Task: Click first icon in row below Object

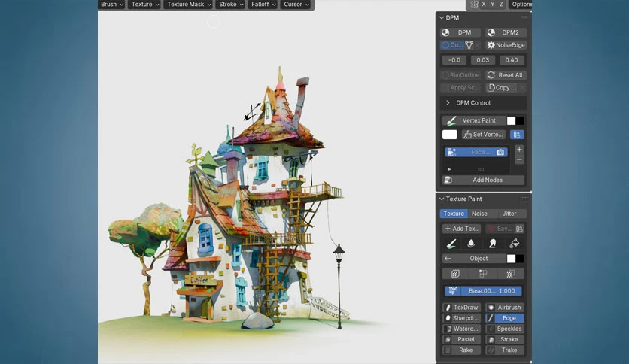Action: click(x=455, y=274)
